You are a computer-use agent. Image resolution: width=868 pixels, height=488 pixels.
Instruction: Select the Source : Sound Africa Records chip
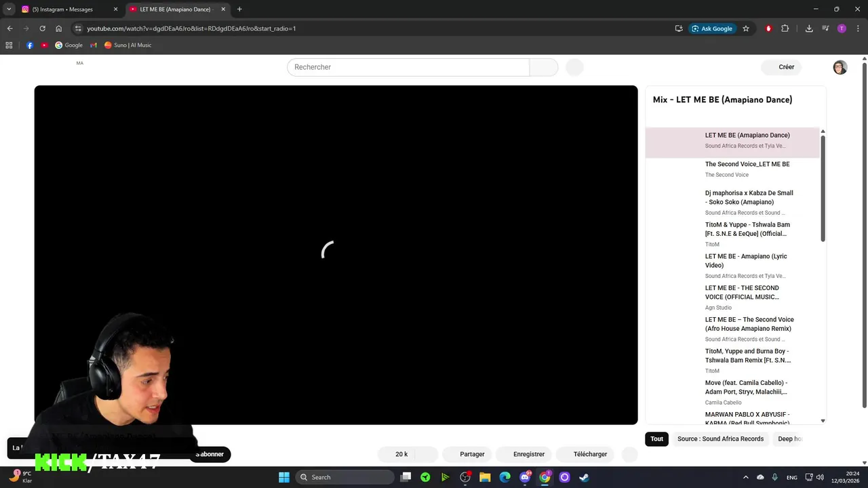pos(720,439)
